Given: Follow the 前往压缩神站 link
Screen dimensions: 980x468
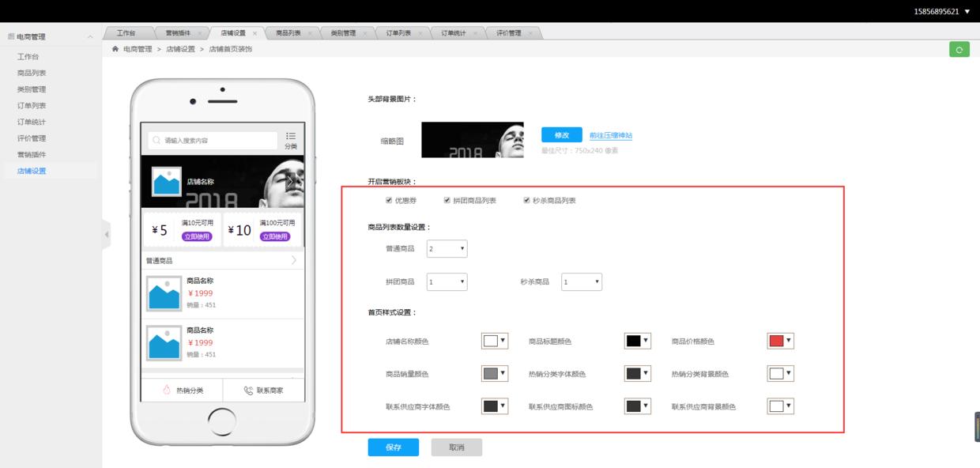Looking at the screenshot, I should pyautogui.click(x=610, y=135).
